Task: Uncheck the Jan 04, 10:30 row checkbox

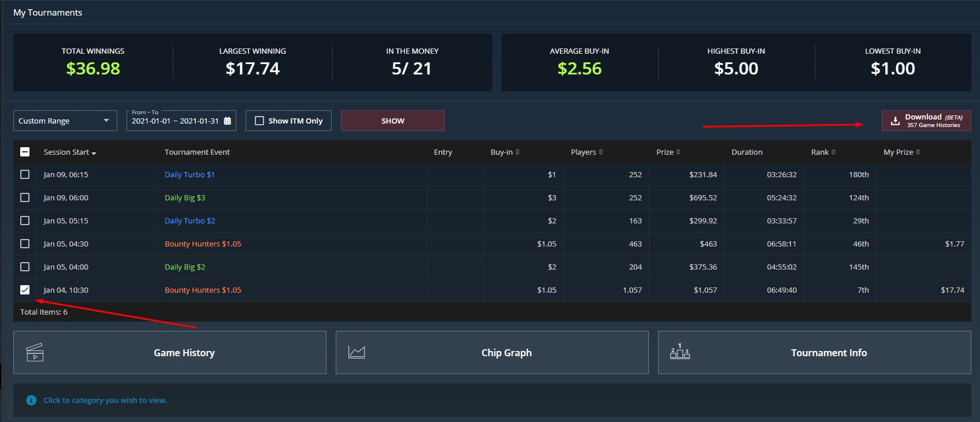Action: (25, 290)
